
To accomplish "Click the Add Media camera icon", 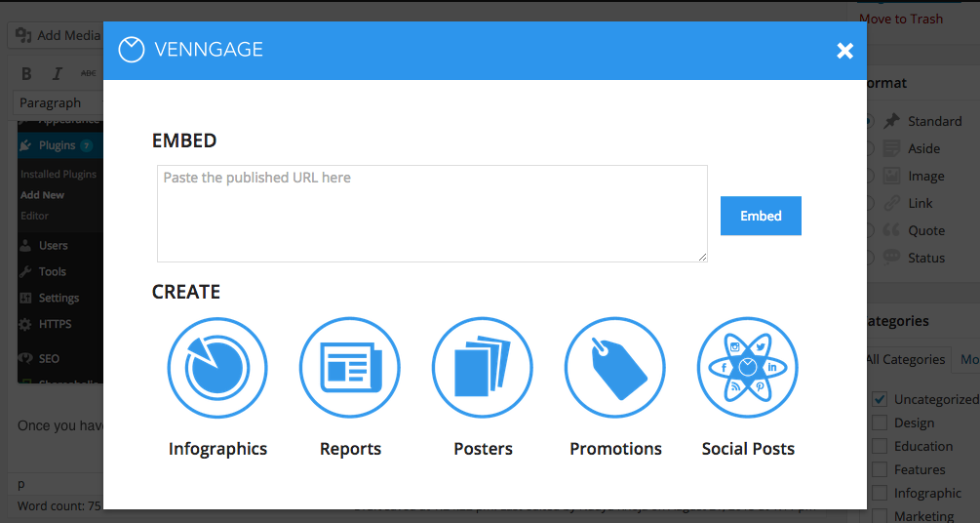I will point(23,35).
